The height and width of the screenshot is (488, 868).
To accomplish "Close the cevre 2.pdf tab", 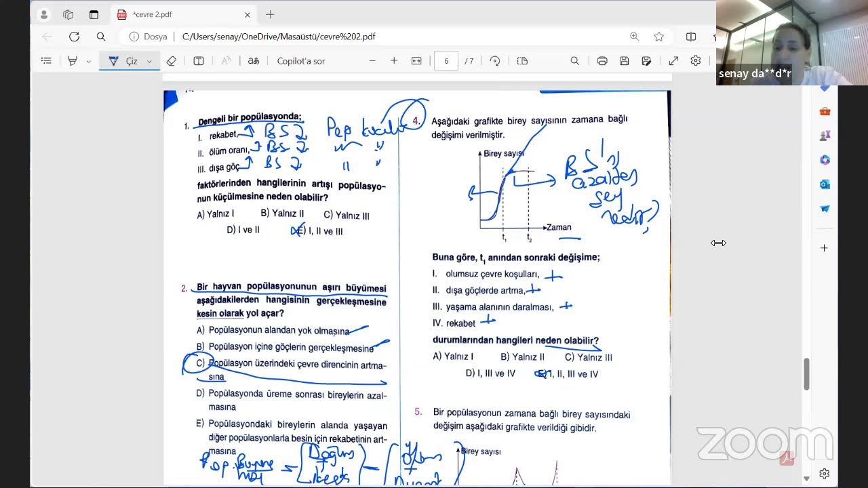I will (247, 14).
